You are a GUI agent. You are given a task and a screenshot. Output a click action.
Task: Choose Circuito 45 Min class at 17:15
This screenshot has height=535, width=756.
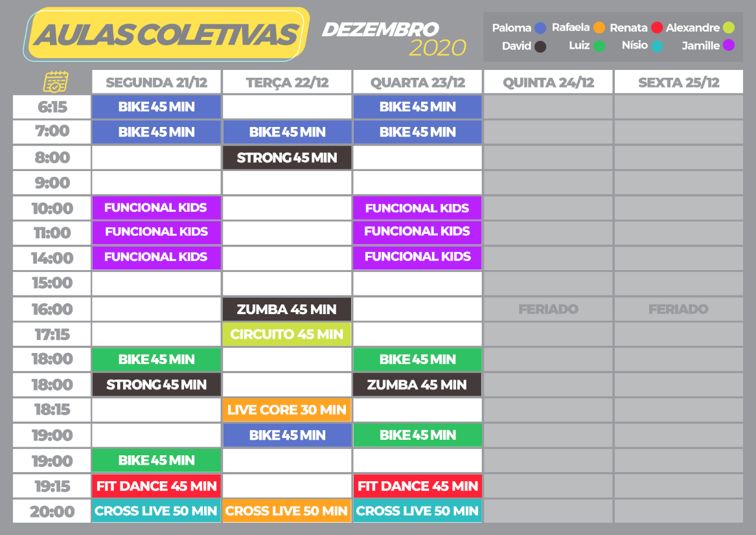pos(287,334)
